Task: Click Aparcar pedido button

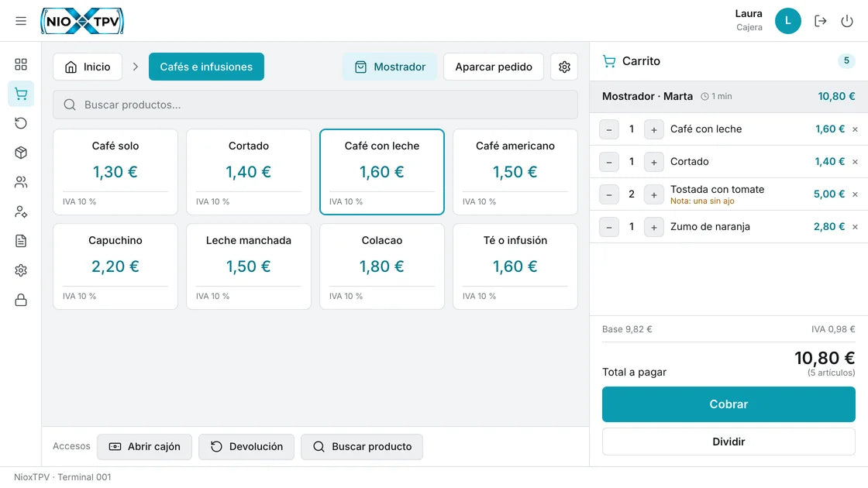Action: (494, 67)
